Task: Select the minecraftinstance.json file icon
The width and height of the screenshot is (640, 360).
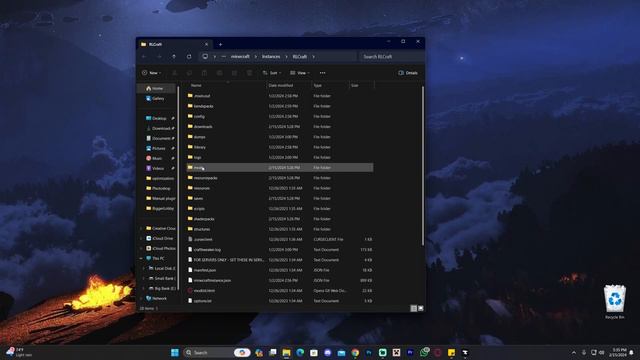Action: (x=190, y=280)
